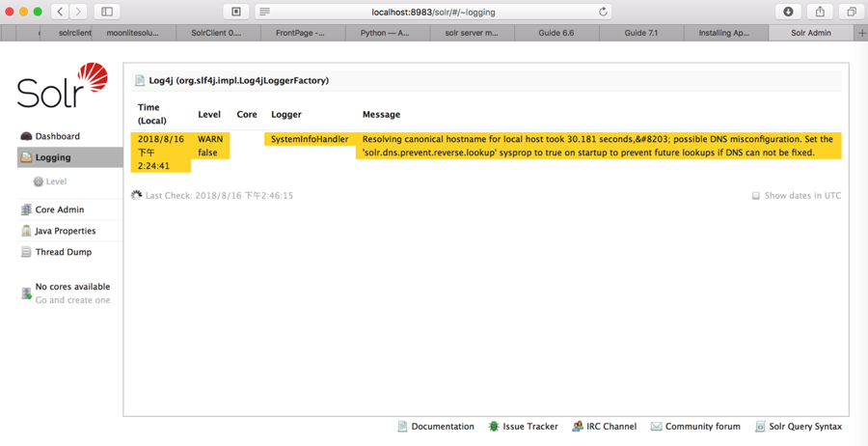
Task: Click the tab overview square button left of address bar
Action: pos(236,11)
